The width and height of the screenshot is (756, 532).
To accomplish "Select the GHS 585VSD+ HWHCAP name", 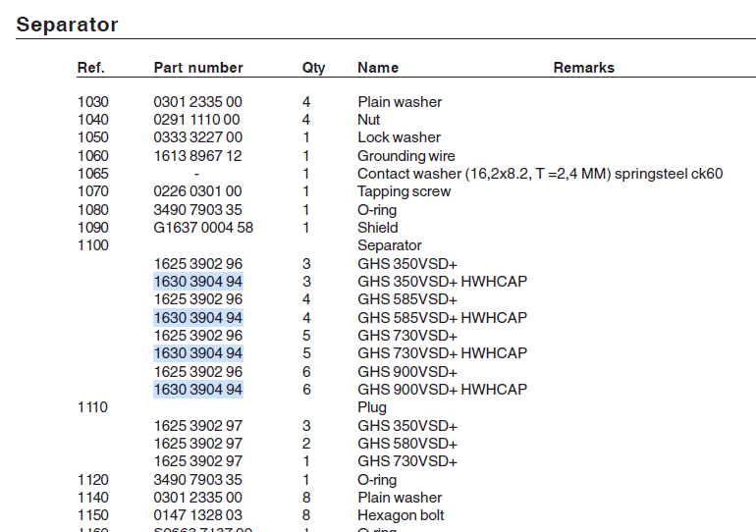I will point(442,318).
